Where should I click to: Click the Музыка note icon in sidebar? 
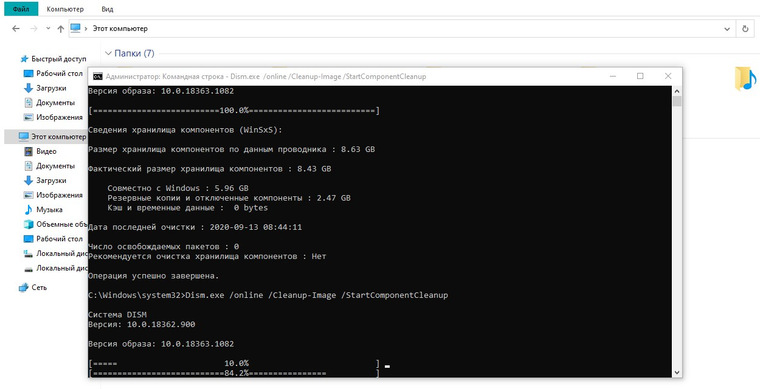tap(28, 210)
